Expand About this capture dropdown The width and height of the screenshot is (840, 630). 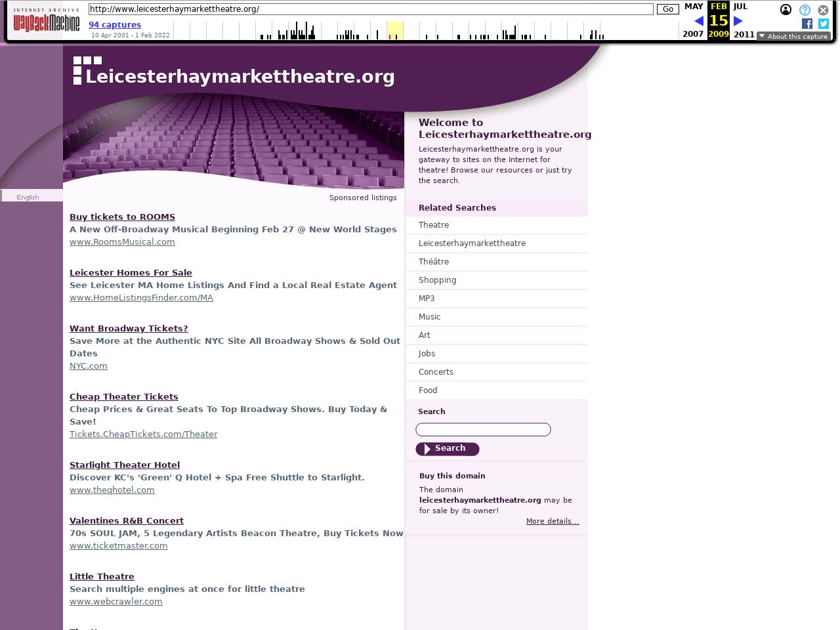(793, 36)
